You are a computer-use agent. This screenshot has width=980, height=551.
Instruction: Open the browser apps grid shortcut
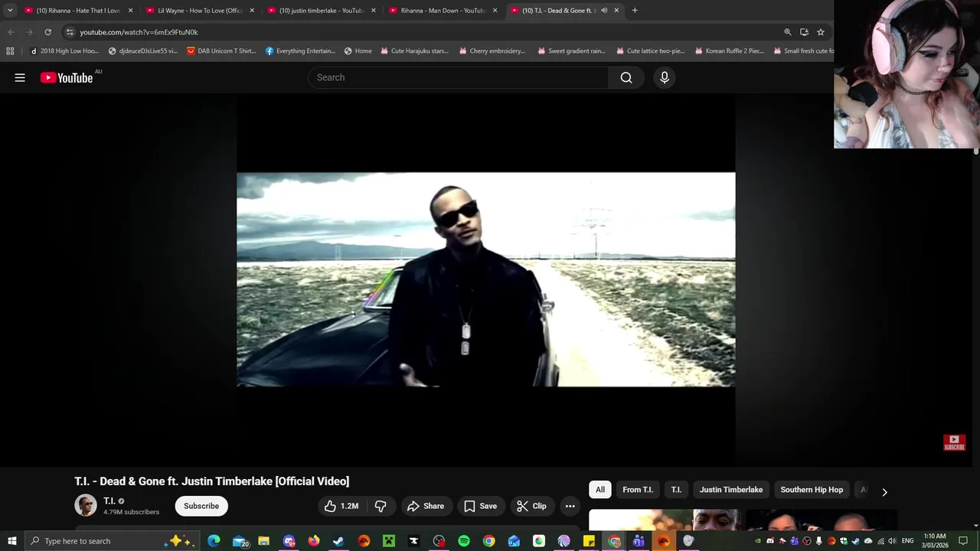click(x=10, y=51)
